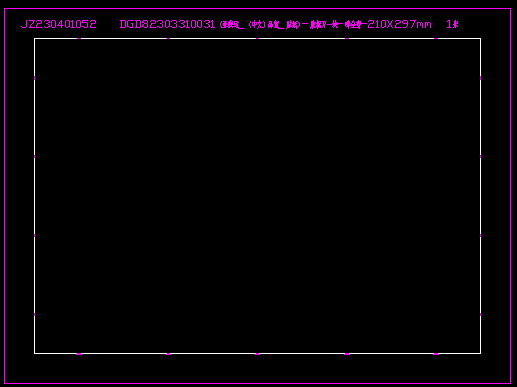Click the leftmost magenta tick on top white edge
The width and height of the screenshot is (517, 387).
pos(79,39)
